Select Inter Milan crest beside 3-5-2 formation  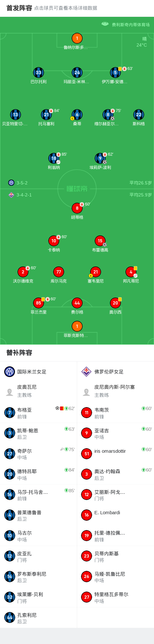click(x=11, y=183)
